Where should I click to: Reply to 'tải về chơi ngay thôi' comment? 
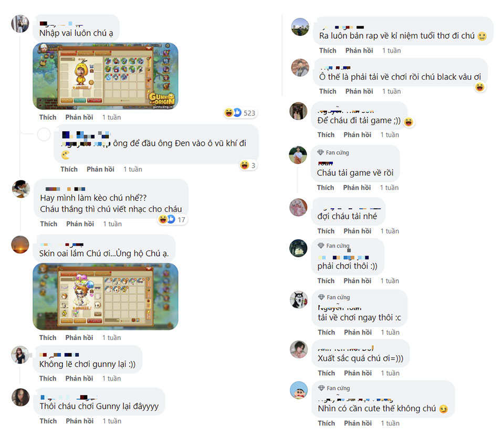click(x=358, y=332)
